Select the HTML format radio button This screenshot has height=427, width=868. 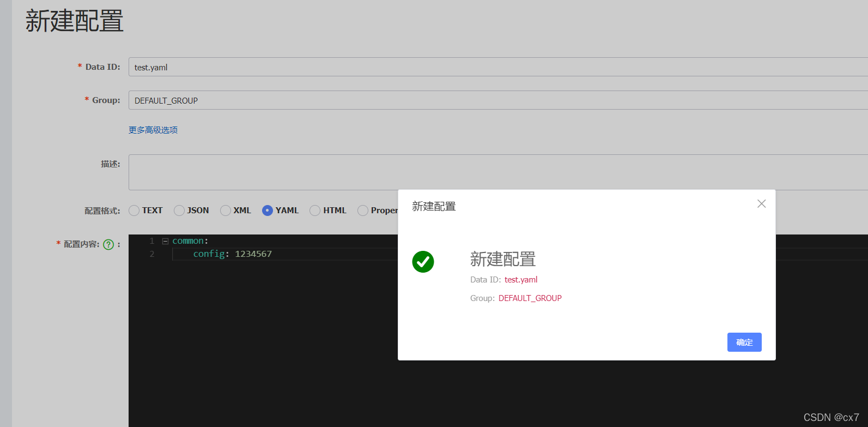[315, 211]
